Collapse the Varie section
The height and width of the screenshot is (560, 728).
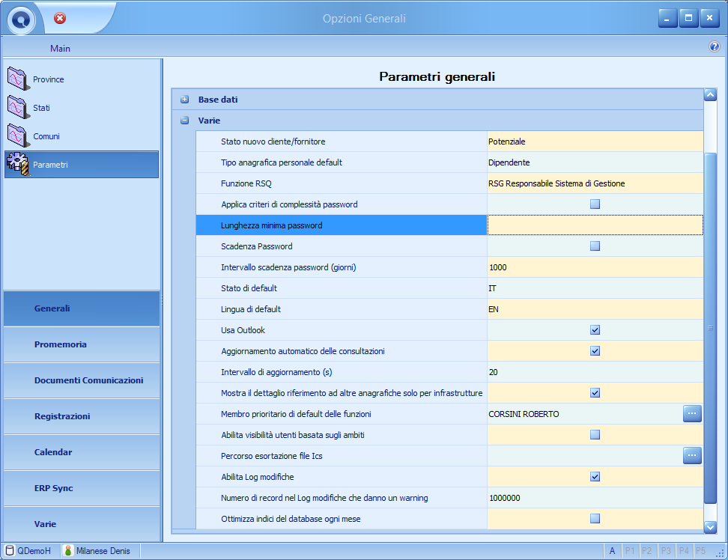[x=185, y=121]
